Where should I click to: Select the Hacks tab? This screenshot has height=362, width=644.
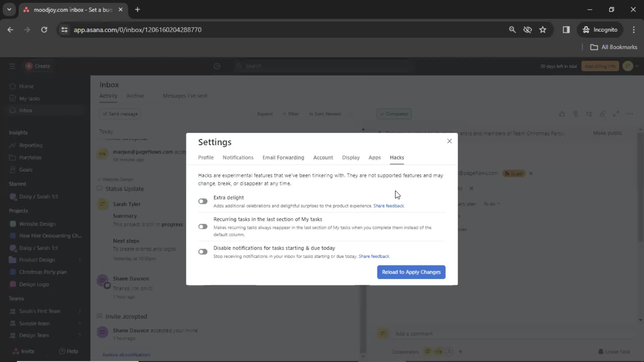click(397, 158)
